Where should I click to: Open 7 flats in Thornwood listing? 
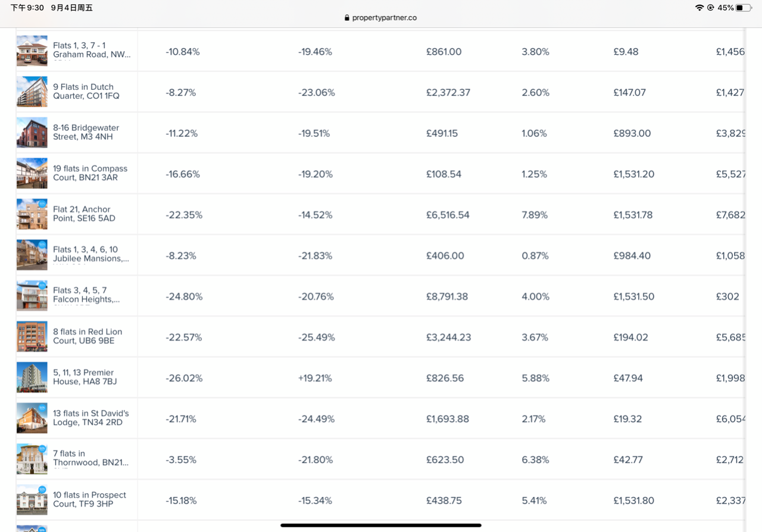tap(91, 458)
